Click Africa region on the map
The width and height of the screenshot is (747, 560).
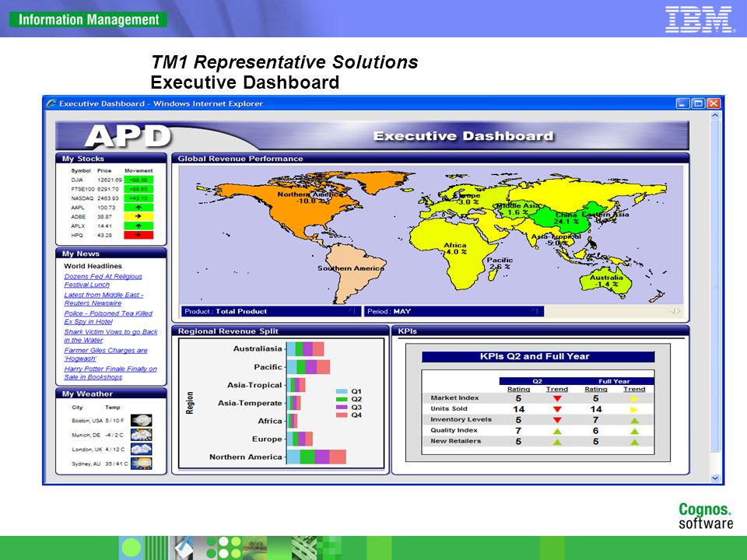[453, 252]
